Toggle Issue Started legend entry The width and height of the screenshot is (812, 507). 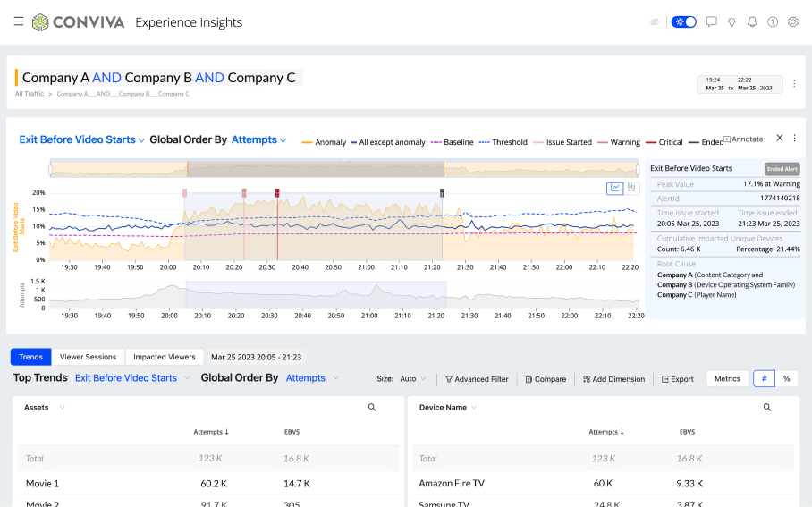coord(562,142)
